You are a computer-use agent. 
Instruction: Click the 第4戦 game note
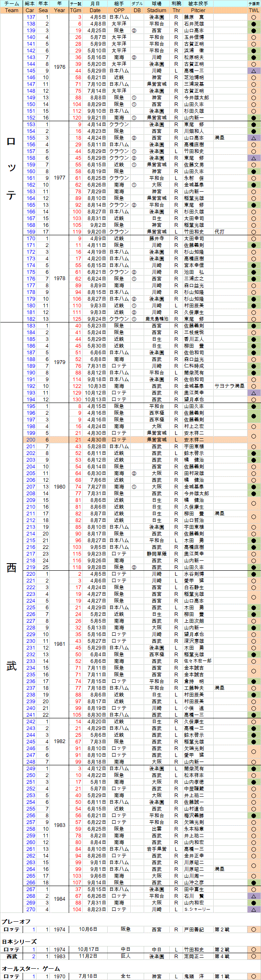[222, 957]
